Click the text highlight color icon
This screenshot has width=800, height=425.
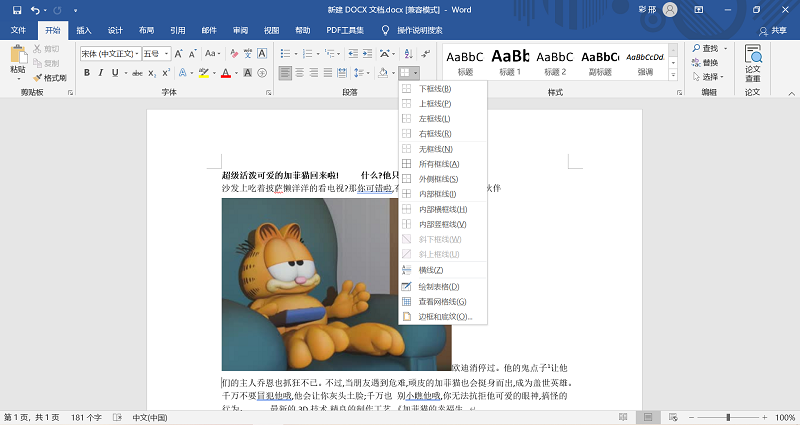205,73
